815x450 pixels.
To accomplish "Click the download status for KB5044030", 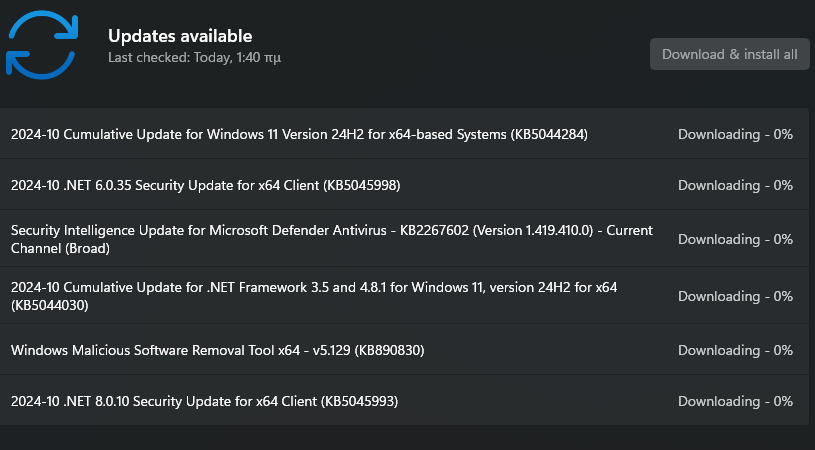I will [x=735, y=296].
